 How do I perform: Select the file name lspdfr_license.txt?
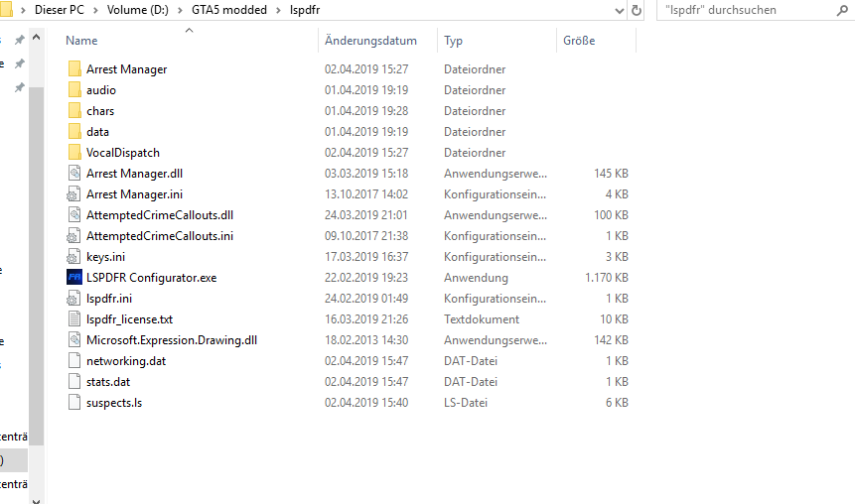[x=130, y=319]
